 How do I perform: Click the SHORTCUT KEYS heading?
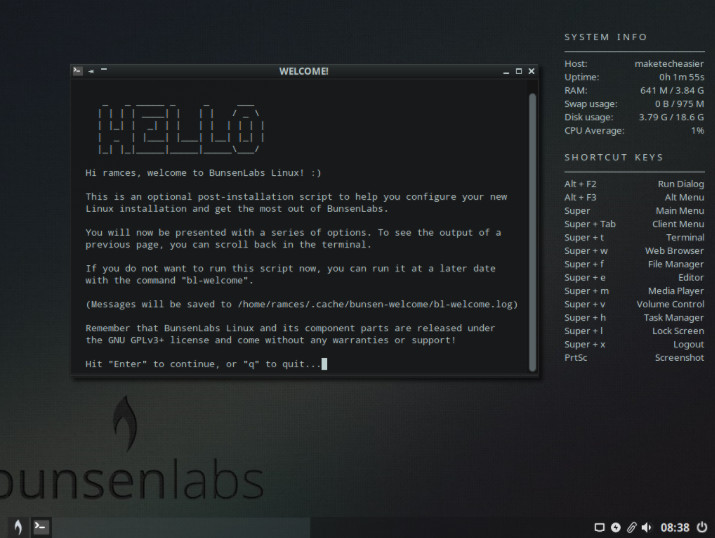click(x=613, y=157)
